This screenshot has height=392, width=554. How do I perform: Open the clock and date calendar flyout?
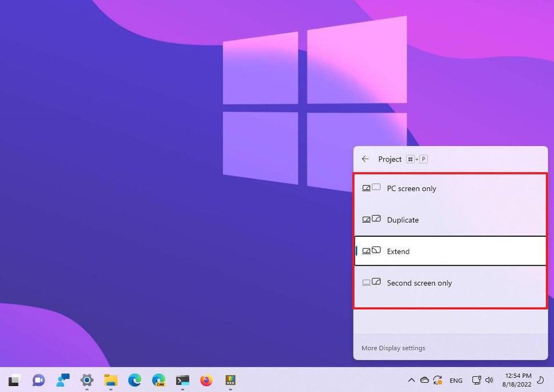click(x=516, y=380)
